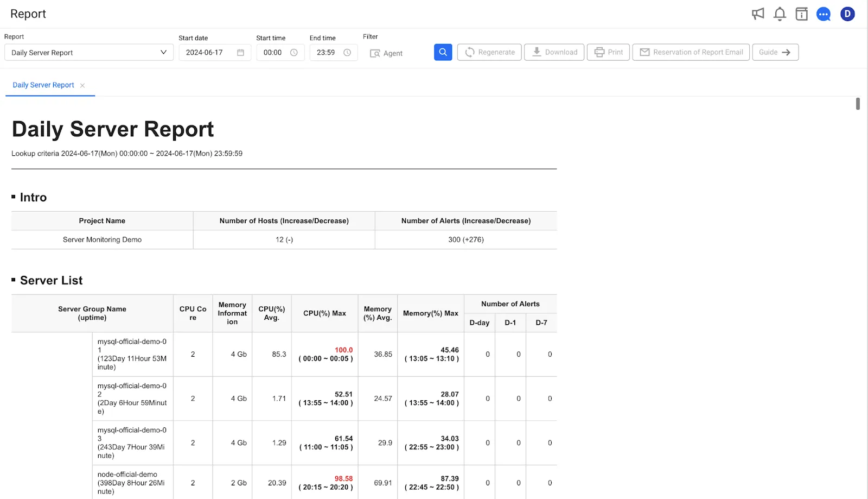Image resolution: width=868 pixels, height=499 pixels.
Task: Click the mysql-official-demo-03 server name
Action: point(132,434)
